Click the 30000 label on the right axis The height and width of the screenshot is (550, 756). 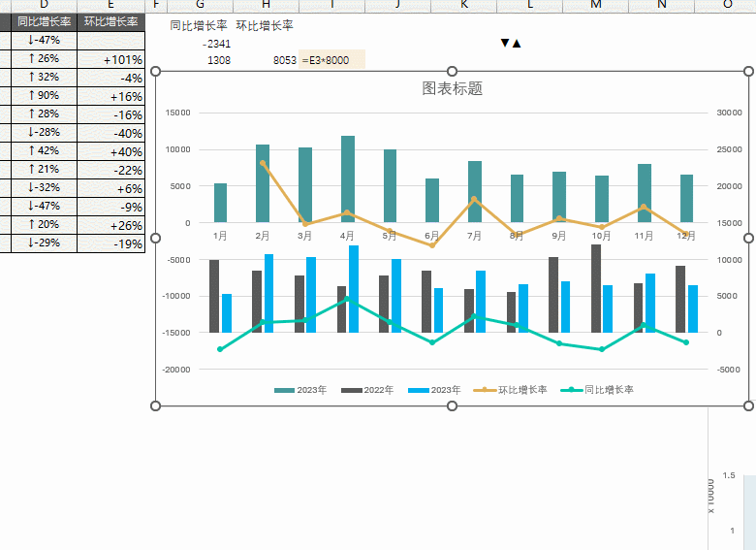point(729,113)
